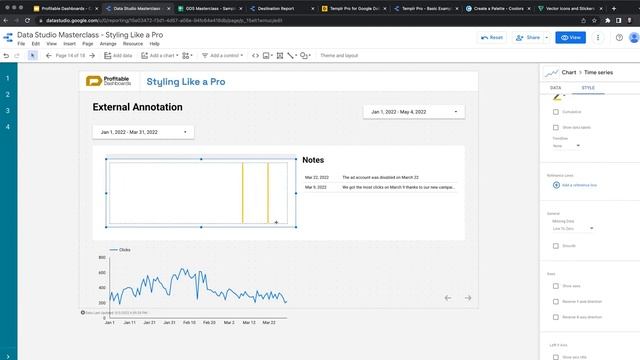
Task: Select the Mar 22, 2022 note row
Action: [380, 178]
